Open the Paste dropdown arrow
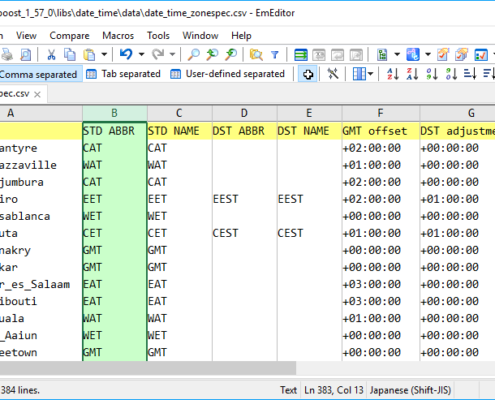 [104, 54]
